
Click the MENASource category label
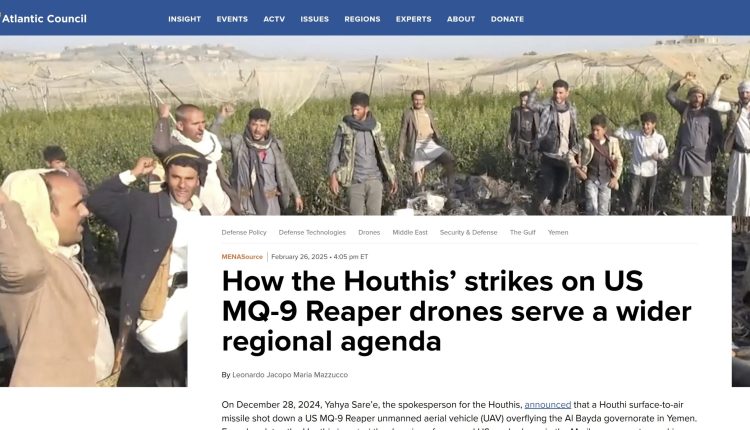242,257
